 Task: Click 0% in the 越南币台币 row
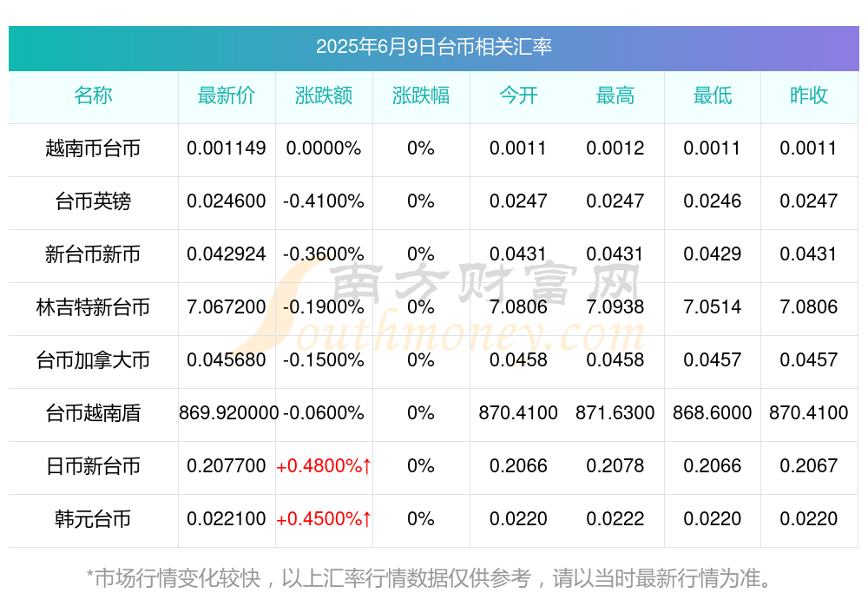421,148
